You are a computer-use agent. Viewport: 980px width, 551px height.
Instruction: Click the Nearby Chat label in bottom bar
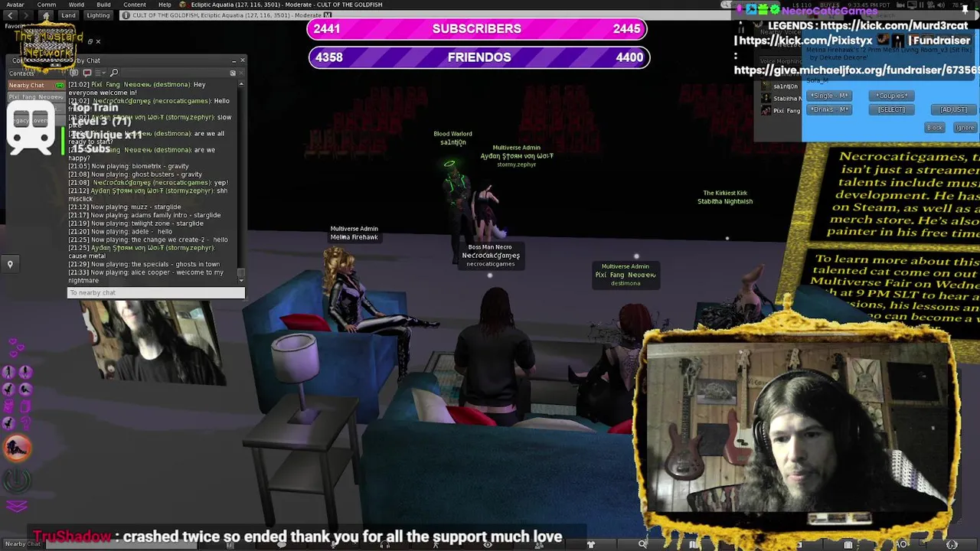(22, 544)
